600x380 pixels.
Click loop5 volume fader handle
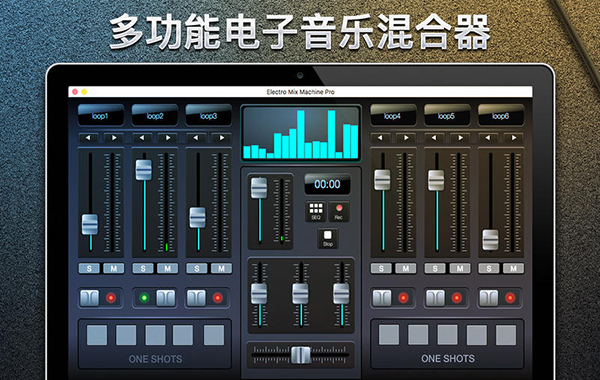pos(436,180)
